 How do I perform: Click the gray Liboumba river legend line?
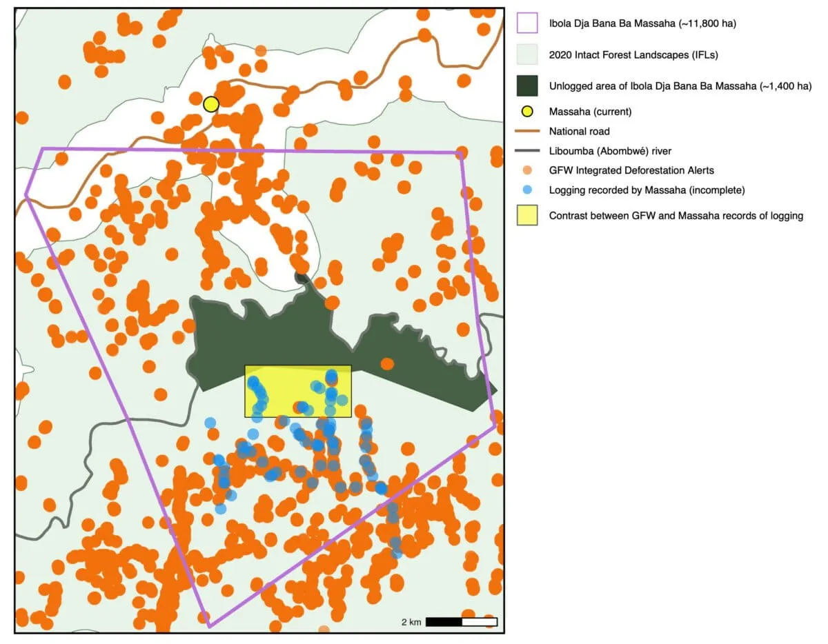tap(527, 151)
